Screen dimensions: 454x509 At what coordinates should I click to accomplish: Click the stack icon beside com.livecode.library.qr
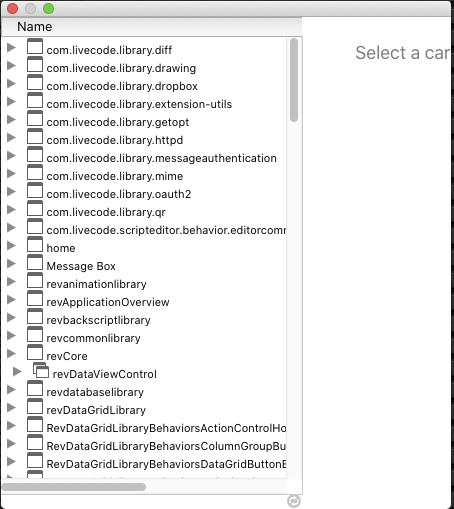coord(35,208)
